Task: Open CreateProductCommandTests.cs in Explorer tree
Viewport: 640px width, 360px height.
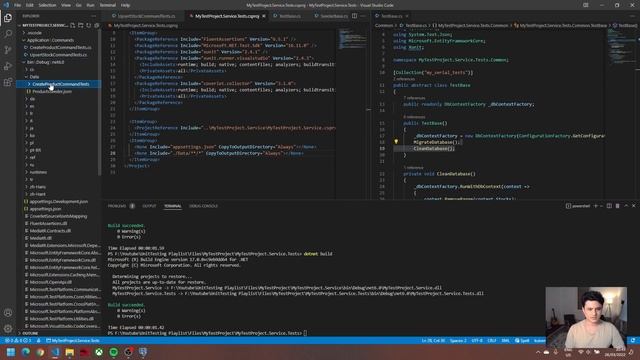Action: click(x=60, y=47)
